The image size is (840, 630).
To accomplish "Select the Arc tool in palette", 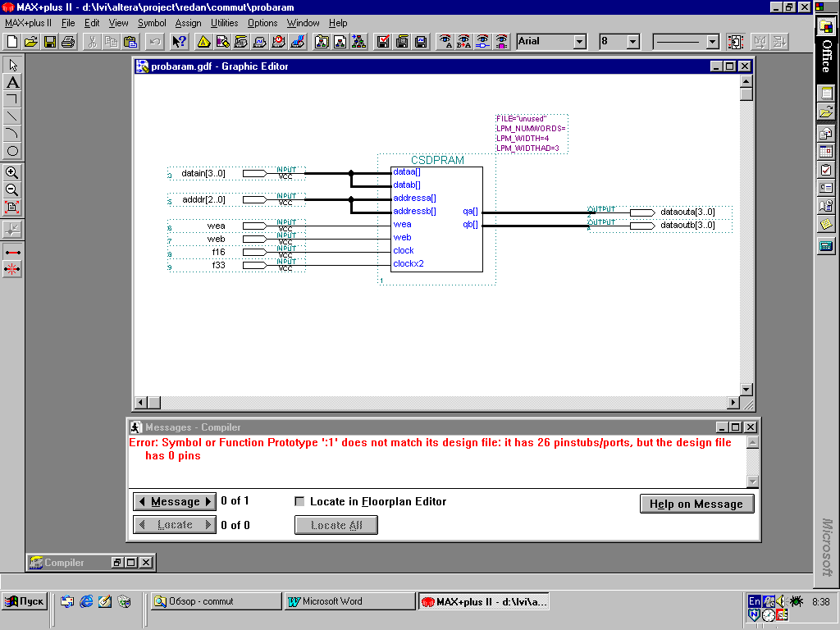I will (x=12, y=134).
